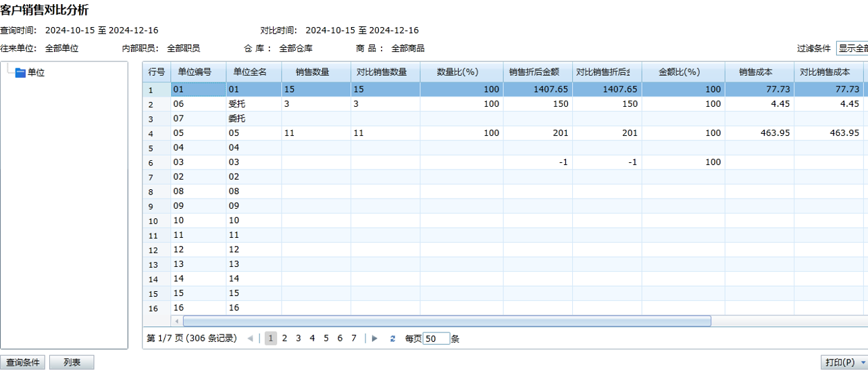Click the previous page arrow
This screenshot has height=371, width=868.
click(x=250, y=339)
